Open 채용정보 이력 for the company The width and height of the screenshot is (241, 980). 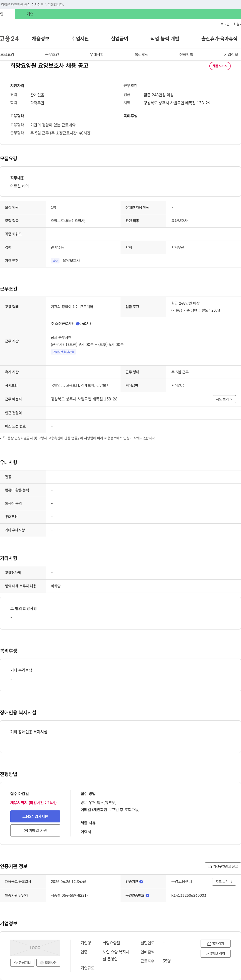(x=215, y=953)
